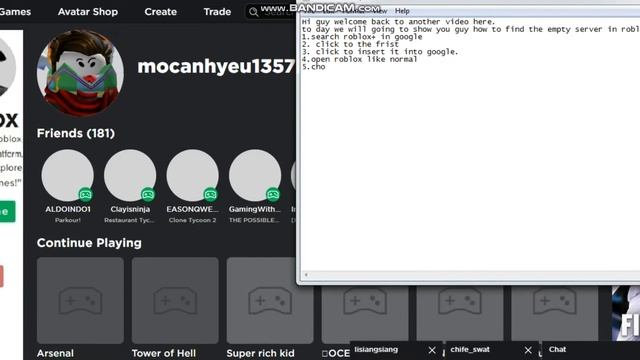Click the Super rich kid game title
640x360 pixels.
click(260, 353)
